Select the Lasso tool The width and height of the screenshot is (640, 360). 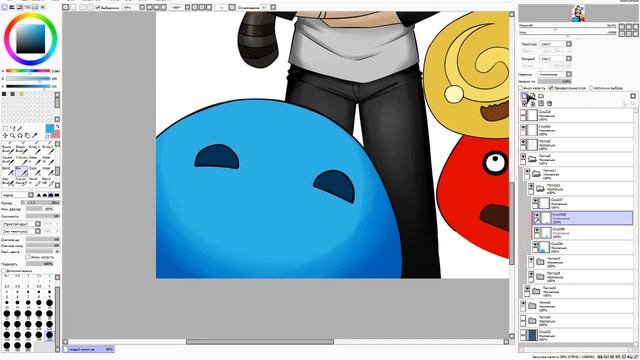[x=13, y=129]
